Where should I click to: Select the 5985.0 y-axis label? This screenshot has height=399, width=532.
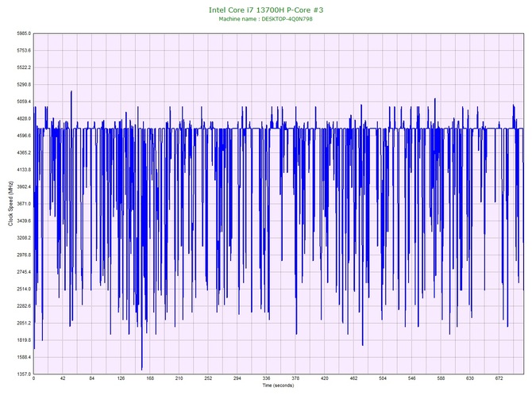click(24, 33)
